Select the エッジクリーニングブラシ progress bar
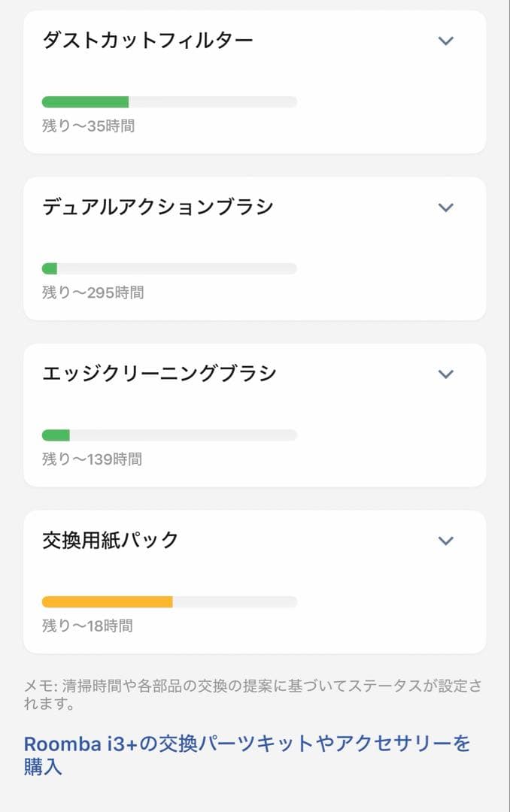 click(169, 435)
